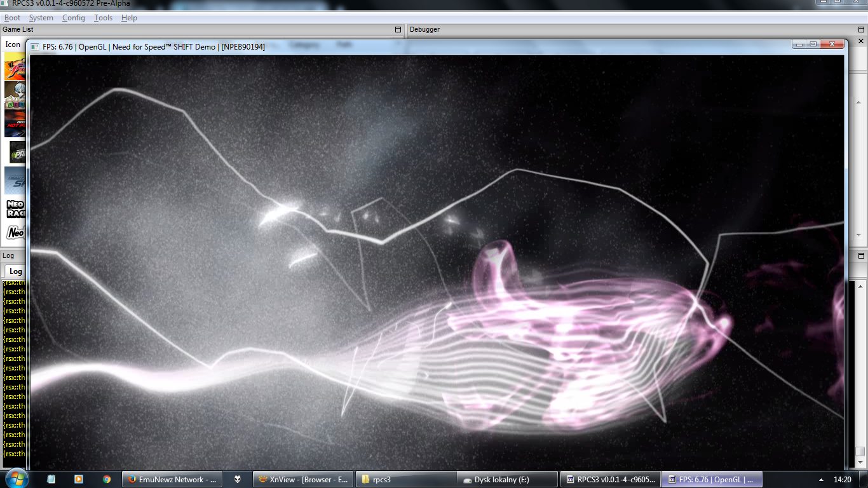Open the Tools menu

tap(103, 18)
